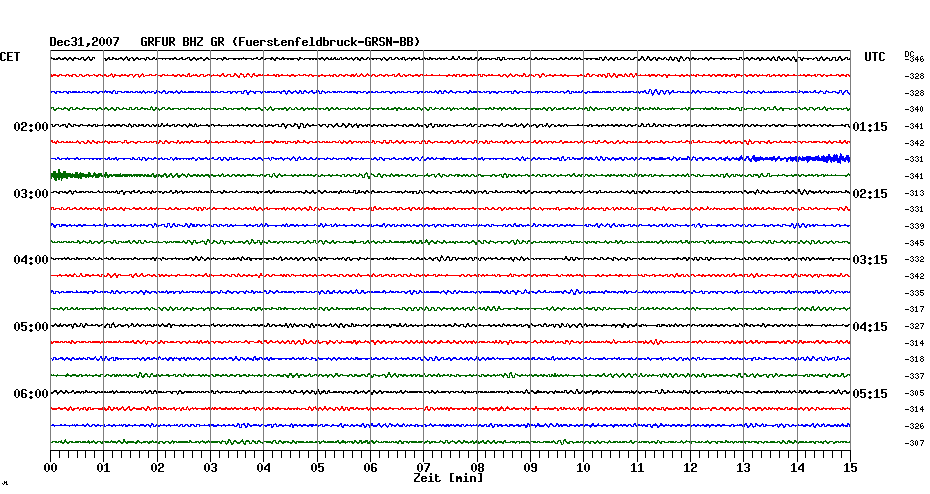
Task: Click minute tick label '02' on the axis
Action: click(x=157, y=468)
